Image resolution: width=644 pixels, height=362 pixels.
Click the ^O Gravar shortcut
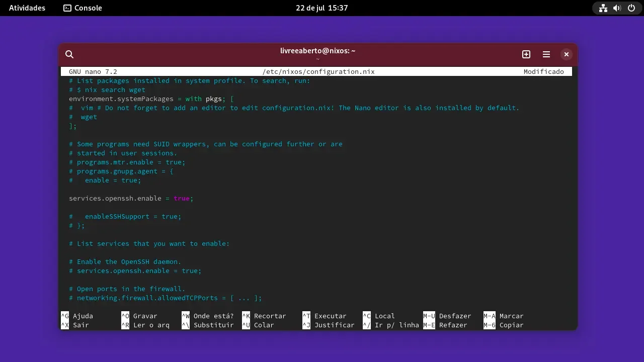coord(139,316)
